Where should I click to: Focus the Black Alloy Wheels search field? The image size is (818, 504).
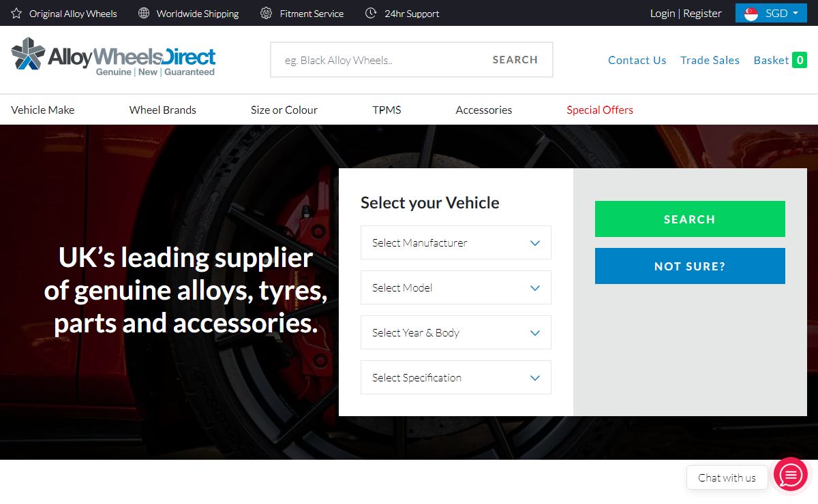378,60
